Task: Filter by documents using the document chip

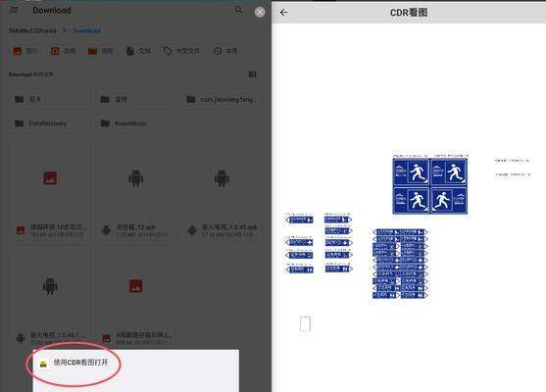Action: tap(138, 51)
